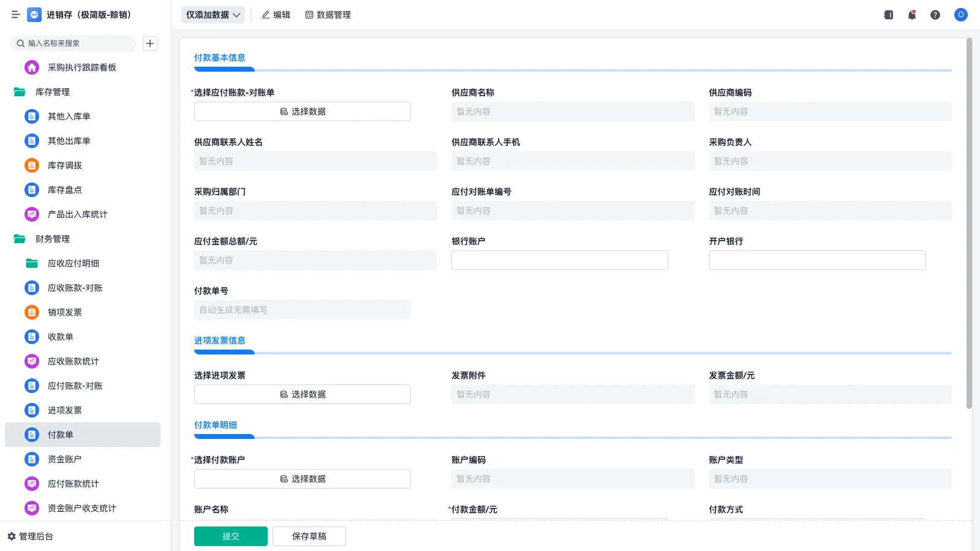Open 应付账款-对账 in the sidebar
This screenshot has width=980, height=551.
tap(83, 386)
